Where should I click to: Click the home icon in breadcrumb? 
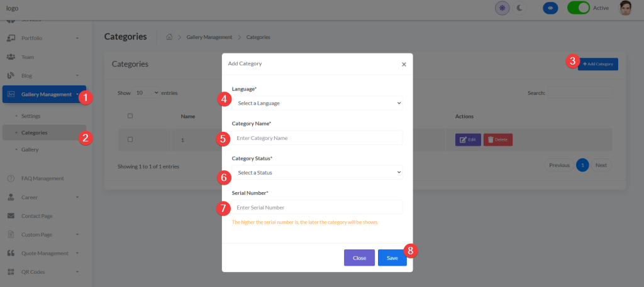click(169, 37)
